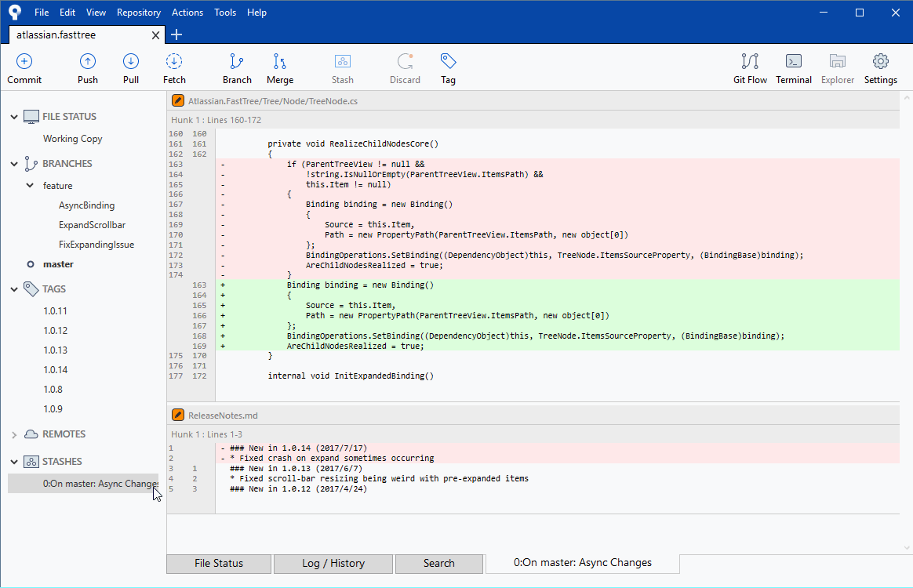
Task: Select tag 1.0.14 in sidebar
Action: tap(56, 370)
